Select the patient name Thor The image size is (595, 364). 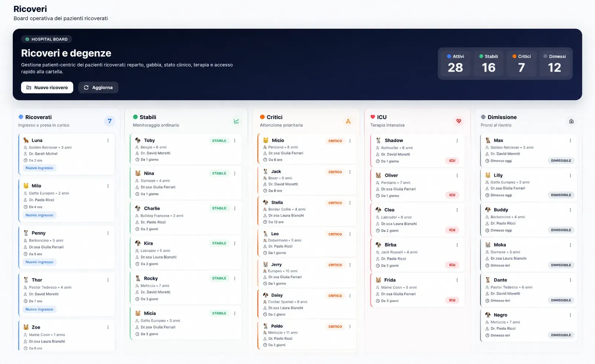coord(37,280)
